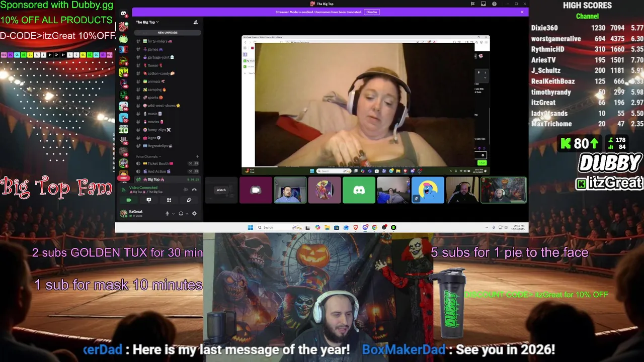
Task: Disconnect from voice with the hang-up icon
Action: (x=194, y=190)
